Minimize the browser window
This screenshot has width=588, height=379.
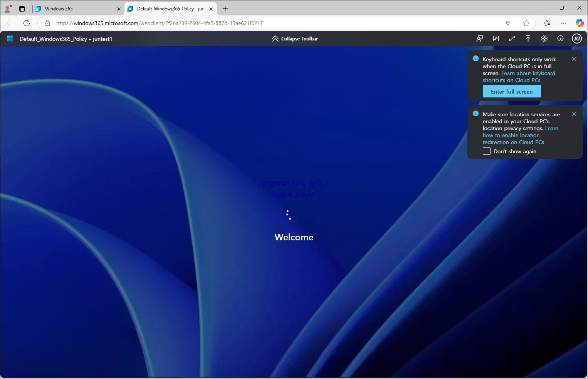point(544,8)
